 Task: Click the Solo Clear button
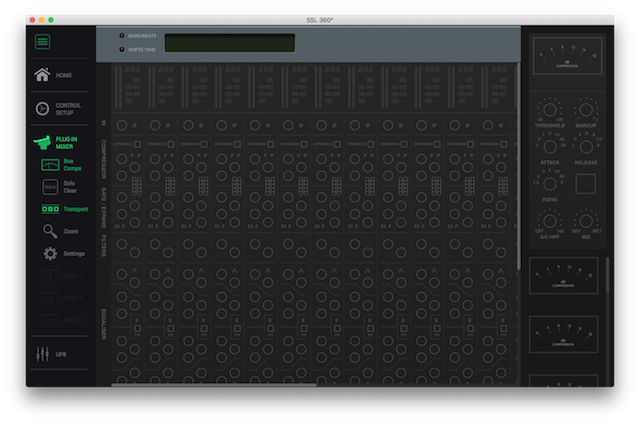(x=59, y=187)
